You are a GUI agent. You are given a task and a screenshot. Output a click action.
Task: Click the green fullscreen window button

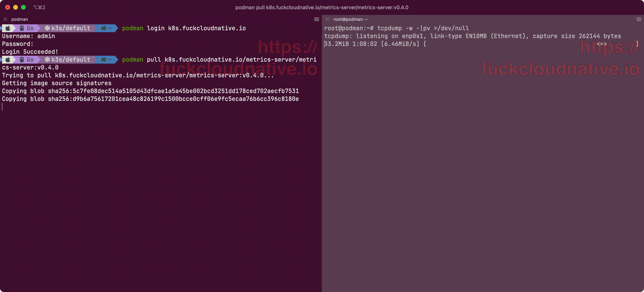click(x=24, y=7)
